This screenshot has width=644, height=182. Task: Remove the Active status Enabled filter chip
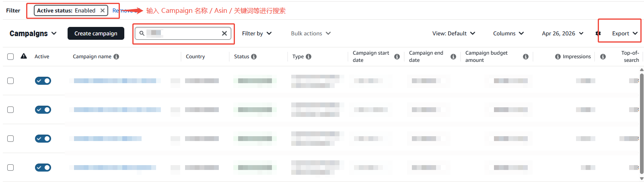[x=103, y=11]
